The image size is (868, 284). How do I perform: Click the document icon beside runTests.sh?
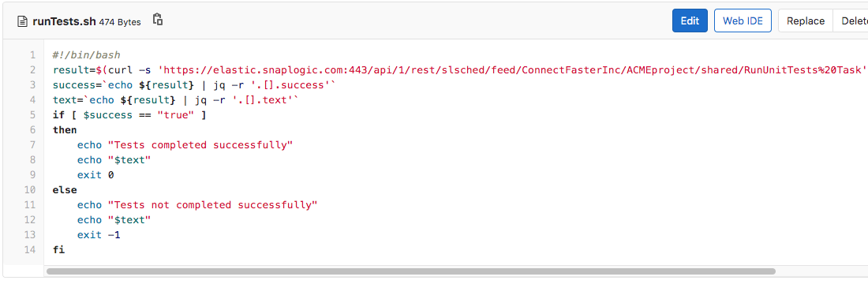click(x=22, y=21)
